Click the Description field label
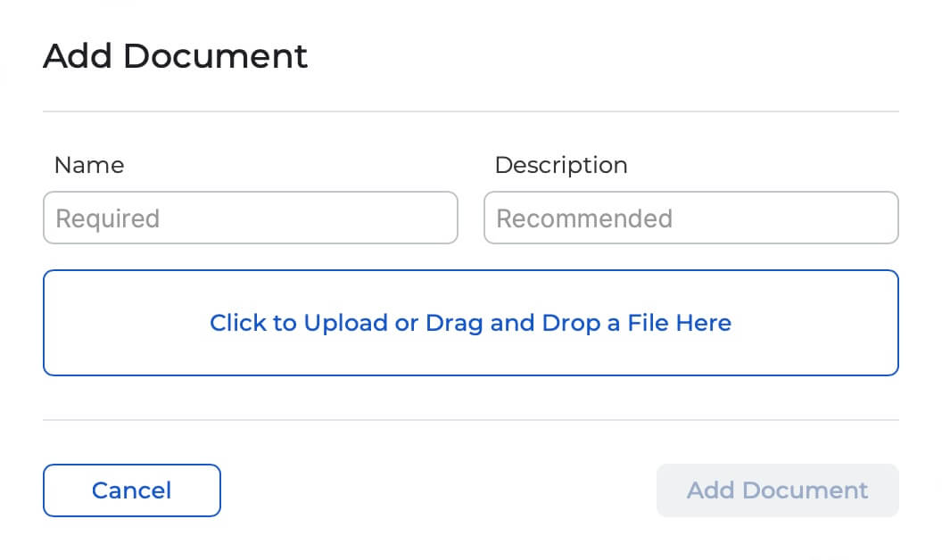The image size is (942, 560). [561, 165]
